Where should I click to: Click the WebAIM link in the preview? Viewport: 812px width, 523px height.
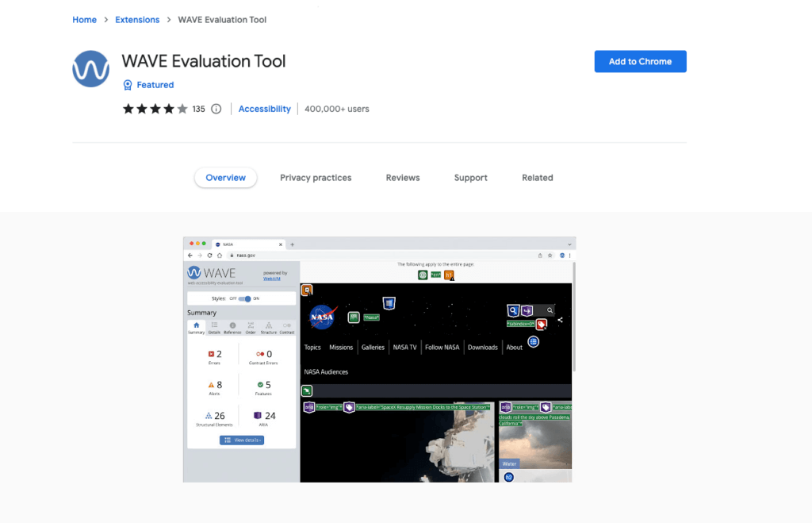(x=272, y=279)
